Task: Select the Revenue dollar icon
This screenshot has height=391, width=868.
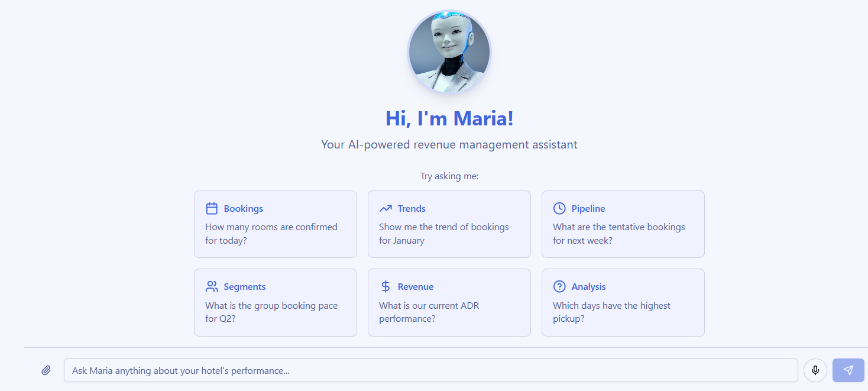Action: [386, 286]
